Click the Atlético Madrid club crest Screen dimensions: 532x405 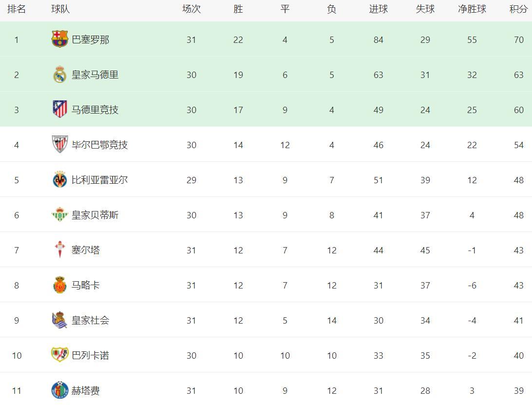(x=59, y=109)
